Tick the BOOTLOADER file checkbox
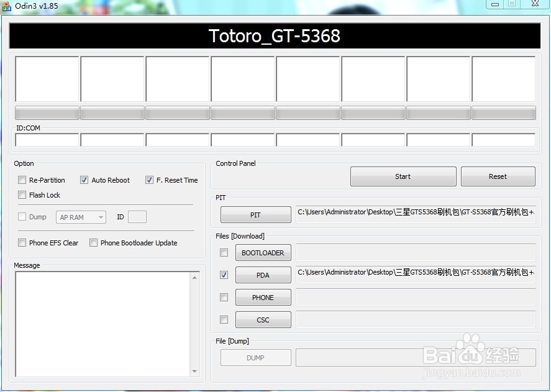 pos(224,252)
